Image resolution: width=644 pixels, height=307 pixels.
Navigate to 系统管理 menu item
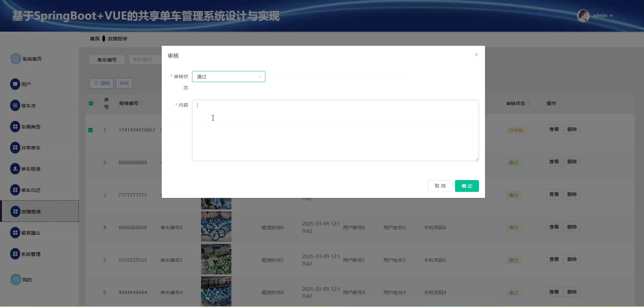click(x=31, y=254)
